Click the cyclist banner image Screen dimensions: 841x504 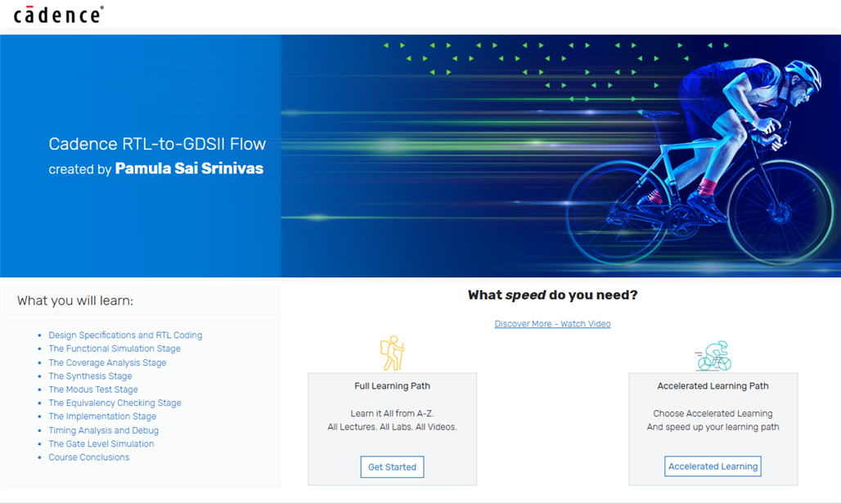(x=560, y=155)
